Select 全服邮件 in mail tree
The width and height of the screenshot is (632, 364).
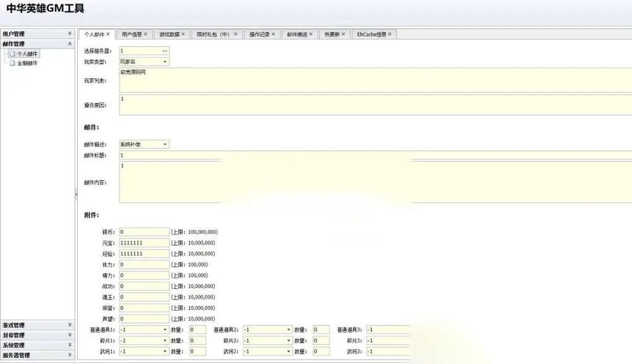tap(27, 63)
